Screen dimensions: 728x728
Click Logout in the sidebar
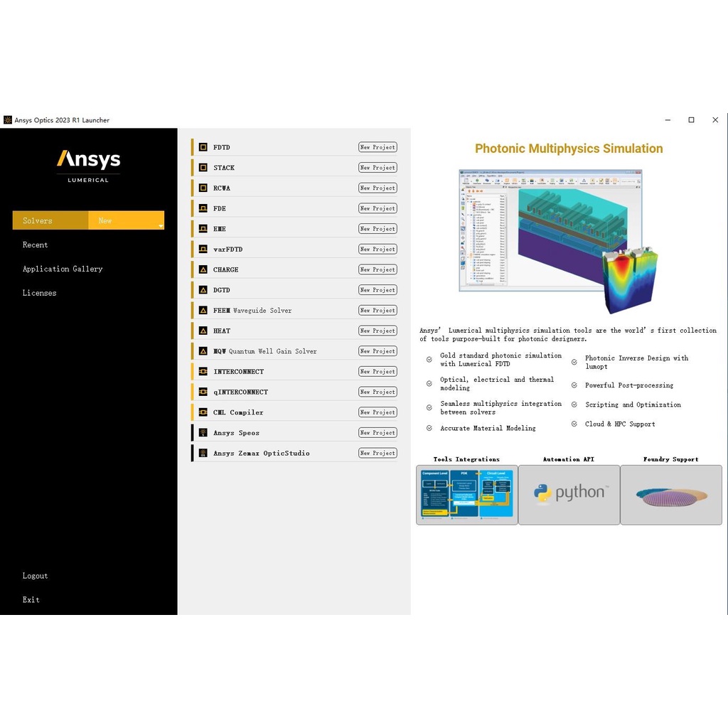36,576
